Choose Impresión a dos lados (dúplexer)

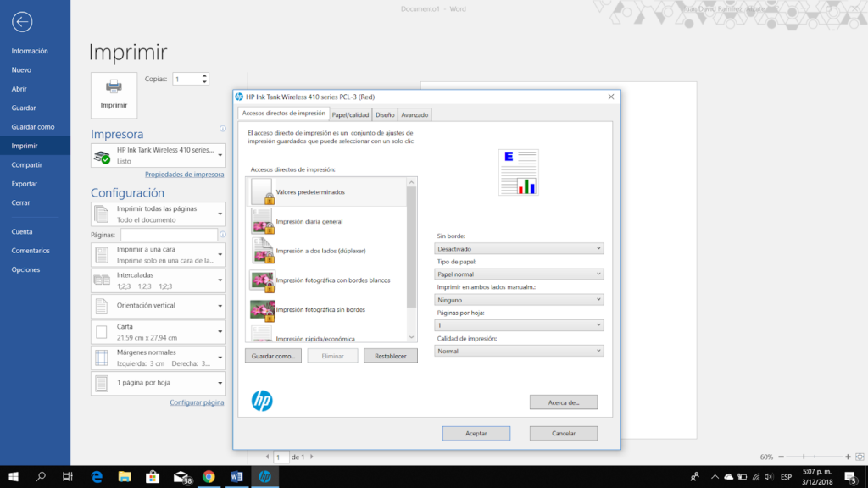[326, 251]
